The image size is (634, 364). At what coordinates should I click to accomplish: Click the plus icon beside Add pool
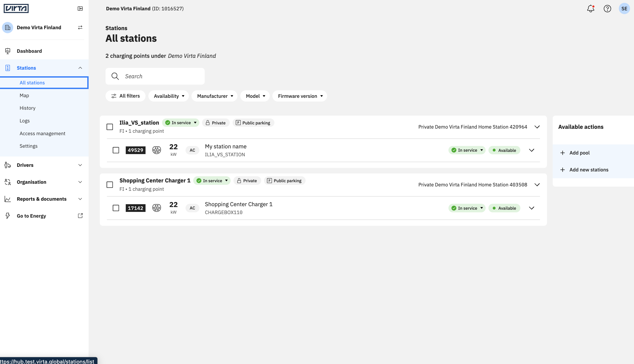pyautogui.click(x=563, y=153)
